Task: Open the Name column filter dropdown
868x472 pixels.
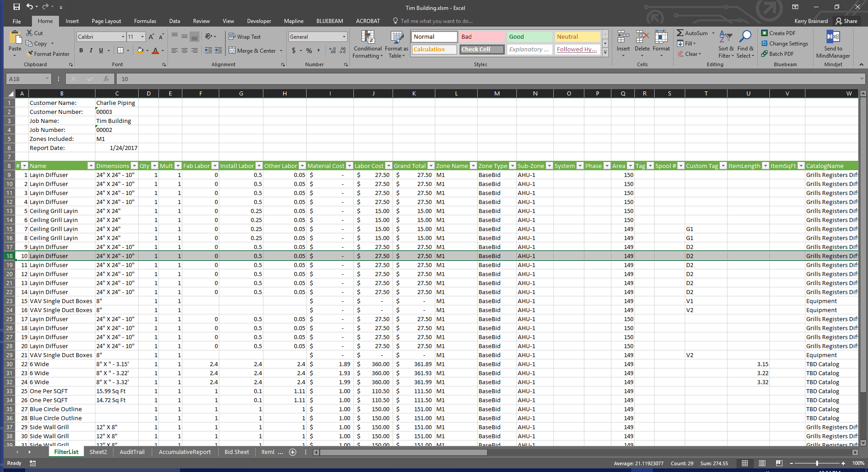Action: pos(90,166)
